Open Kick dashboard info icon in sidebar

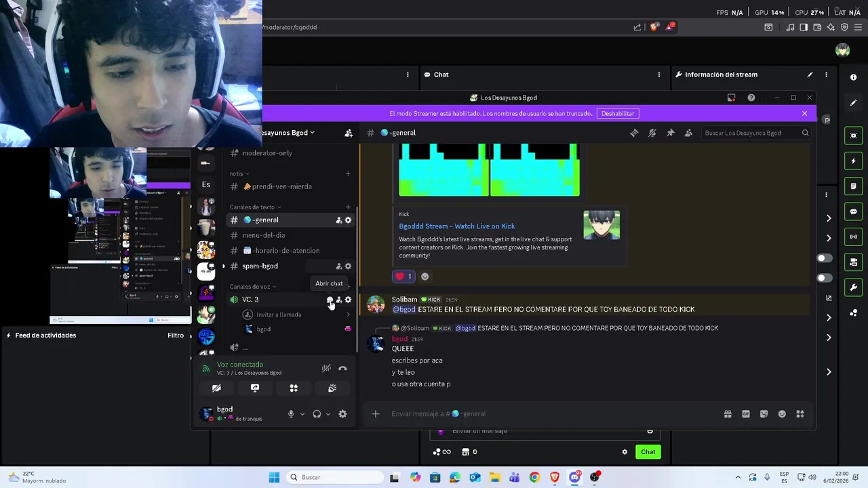point(854,77)
